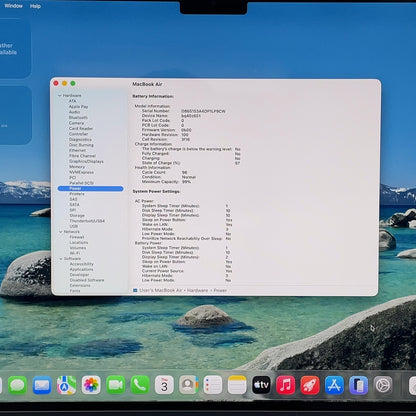Collapse the Network section in sidebar
416x416 pixels.
60,232
